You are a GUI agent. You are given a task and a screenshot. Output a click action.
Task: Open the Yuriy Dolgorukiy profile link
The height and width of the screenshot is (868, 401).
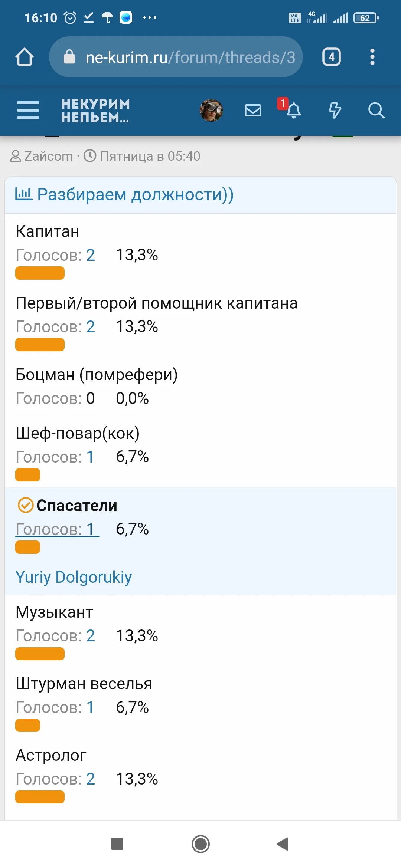pos(73,576)
